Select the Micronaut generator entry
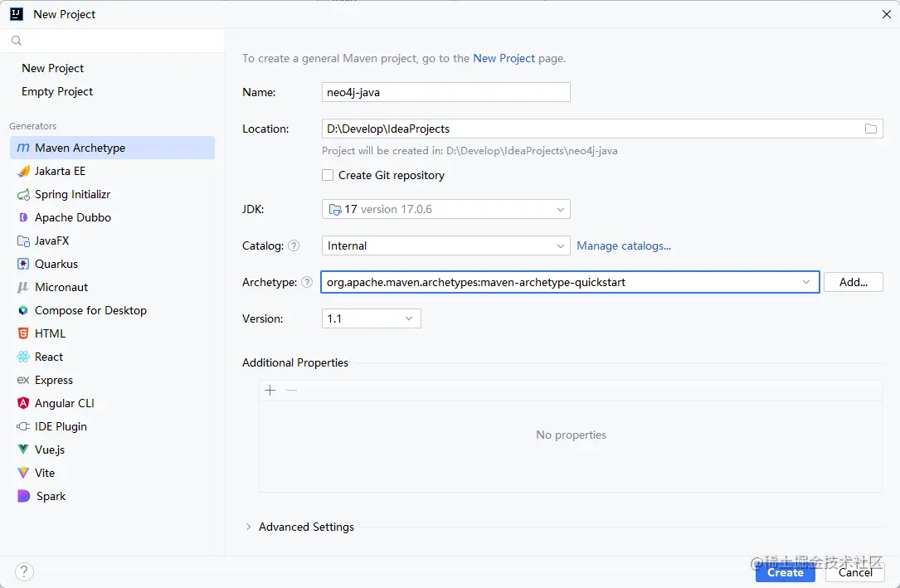 pyautogui.click(x=61, y=287)
